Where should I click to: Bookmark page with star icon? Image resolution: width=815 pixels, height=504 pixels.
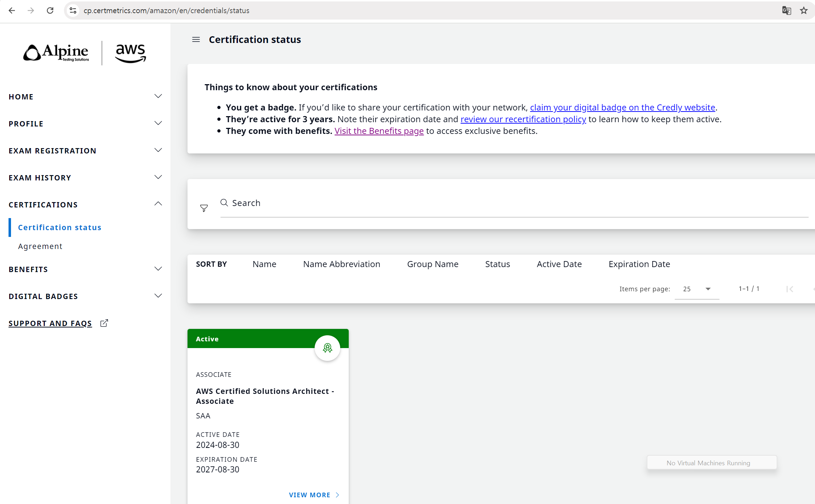[x=804, y=11]
